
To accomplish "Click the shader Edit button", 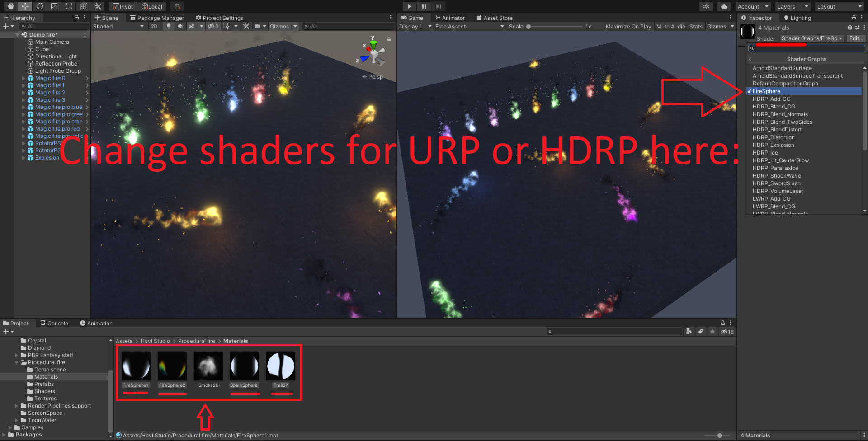I will (x=856, y=38).
